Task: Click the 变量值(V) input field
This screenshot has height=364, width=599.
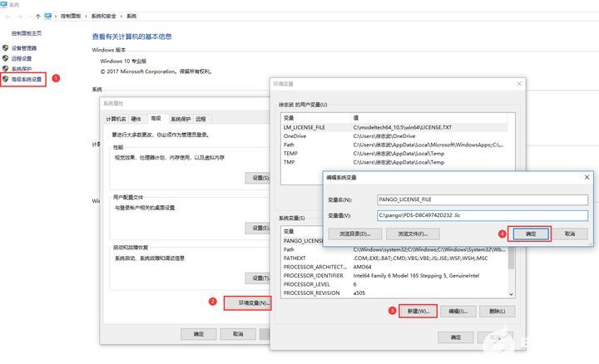Action: point(483,215)
